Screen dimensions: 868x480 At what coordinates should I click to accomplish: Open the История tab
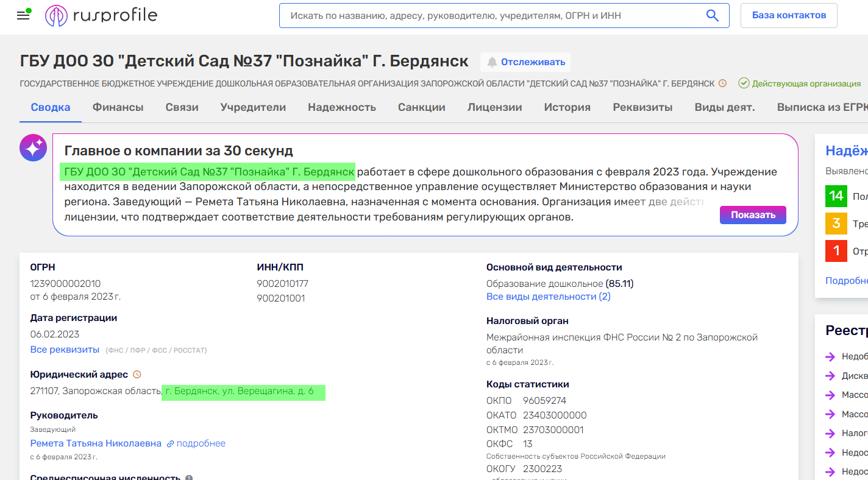pyautogui.click(x=567, y=107)
